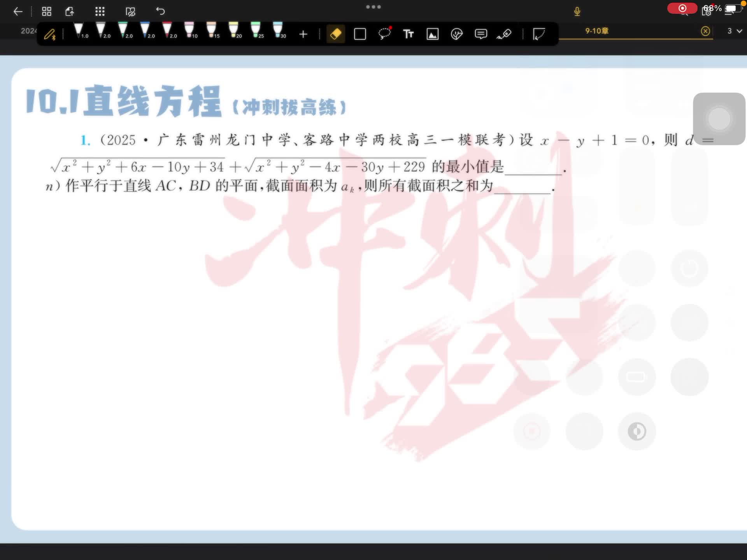
Task: Add a new pen preset
Action: pyautogui.click(x=303, y=34)
